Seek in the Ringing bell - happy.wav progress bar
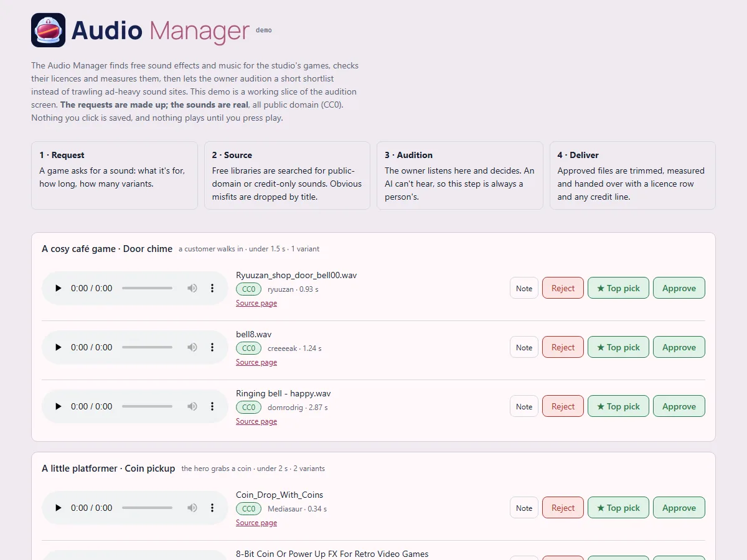Screen dimensions: 747x560 pyautogui.click(x=147, y=406)
